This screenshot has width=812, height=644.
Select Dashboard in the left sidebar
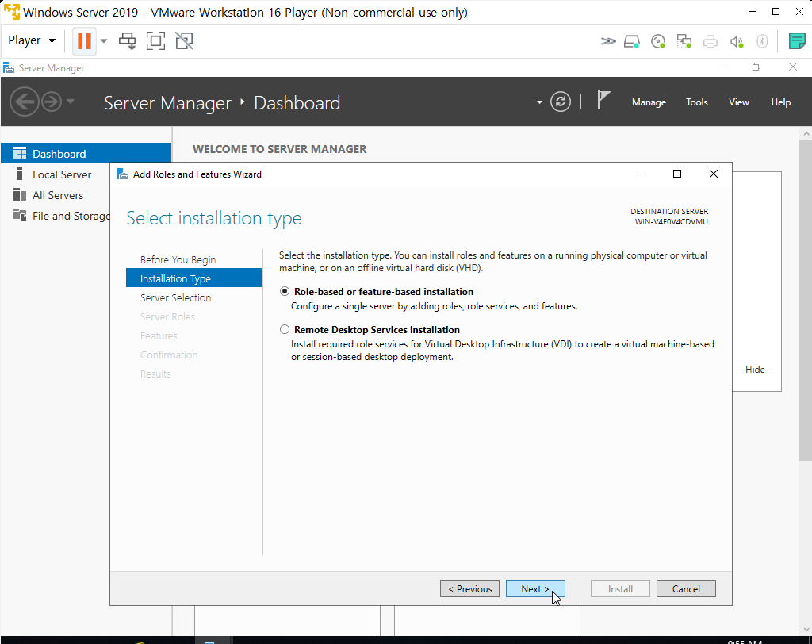[86, 153]
